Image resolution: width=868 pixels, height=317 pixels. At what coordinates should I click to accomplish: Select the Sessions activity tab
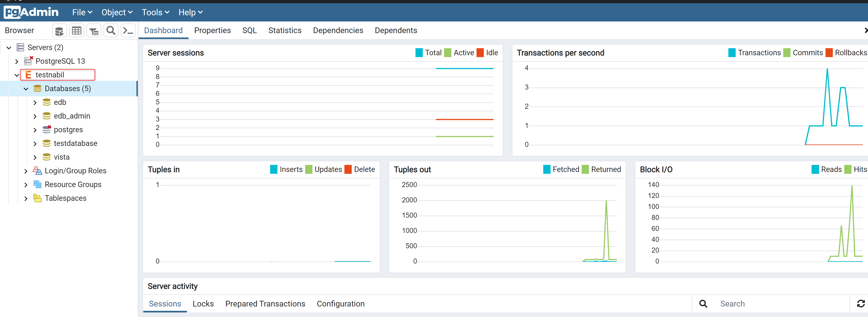coord(165,304)
